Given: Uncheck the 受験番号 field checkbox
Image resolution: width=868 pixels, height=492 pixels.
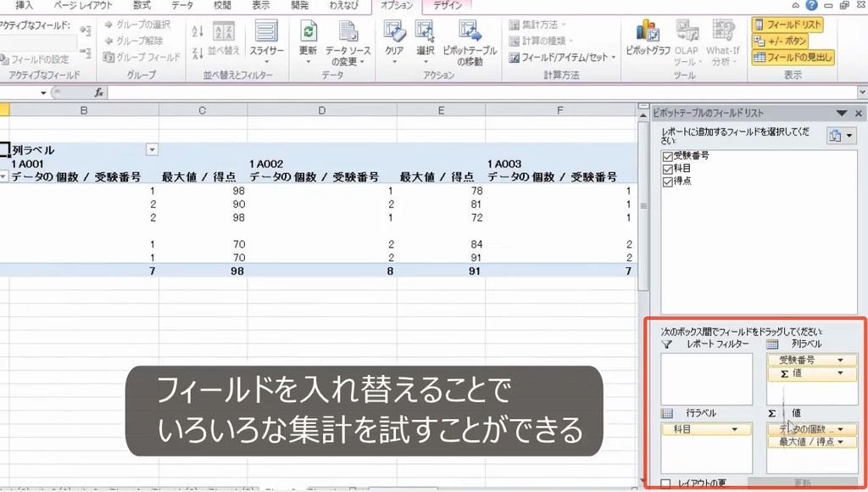Looking at the screenshot, I should click(x=668, y=156).
